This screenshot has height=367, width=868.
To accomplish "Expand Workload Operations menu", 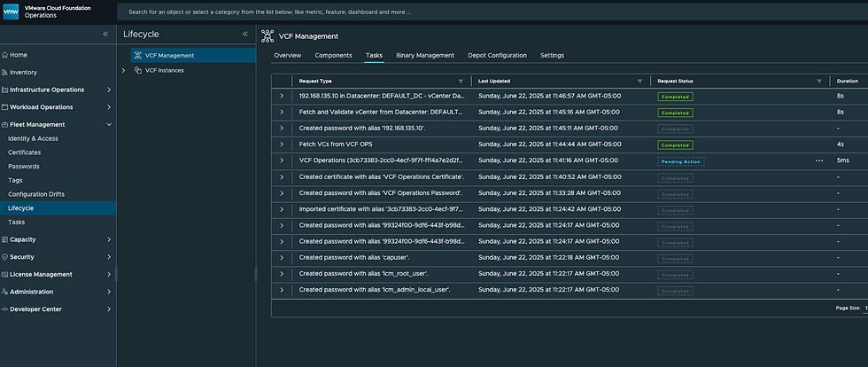I will [x=108, y=107].
